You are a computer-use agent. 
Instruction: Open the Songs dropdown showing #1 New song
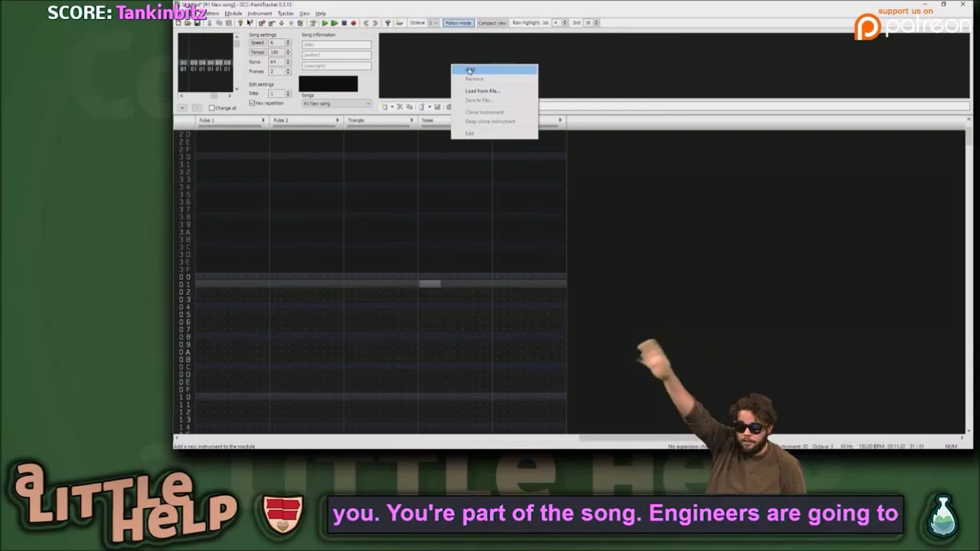[337, 104]
